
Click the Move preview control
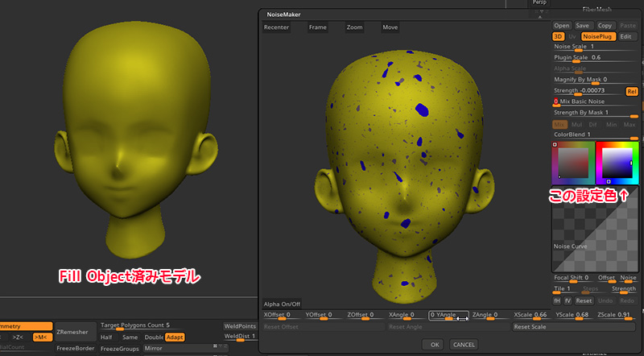390,27
